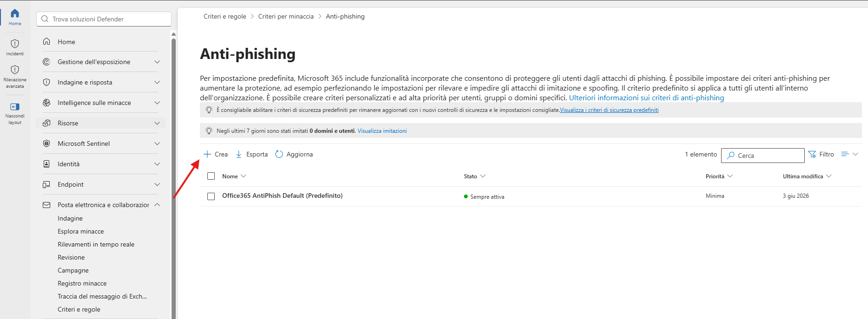The width and height of the screenshot is (868, 319).
Task: Sort the list by Priorità column
Action: 719,176
